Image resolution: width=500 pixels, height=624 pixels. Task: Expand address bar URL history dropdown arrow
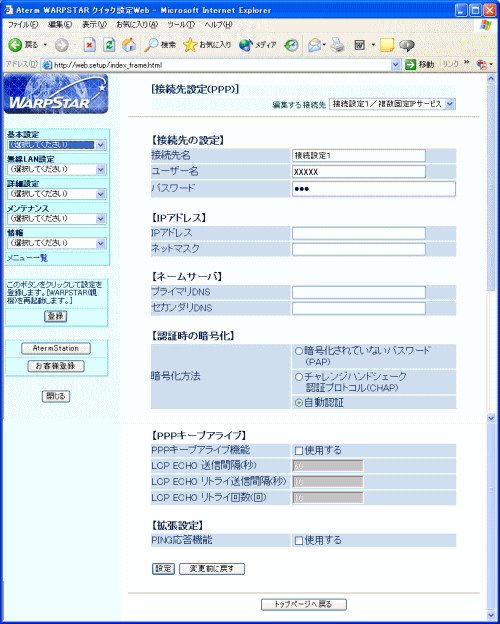click(395, 65)
